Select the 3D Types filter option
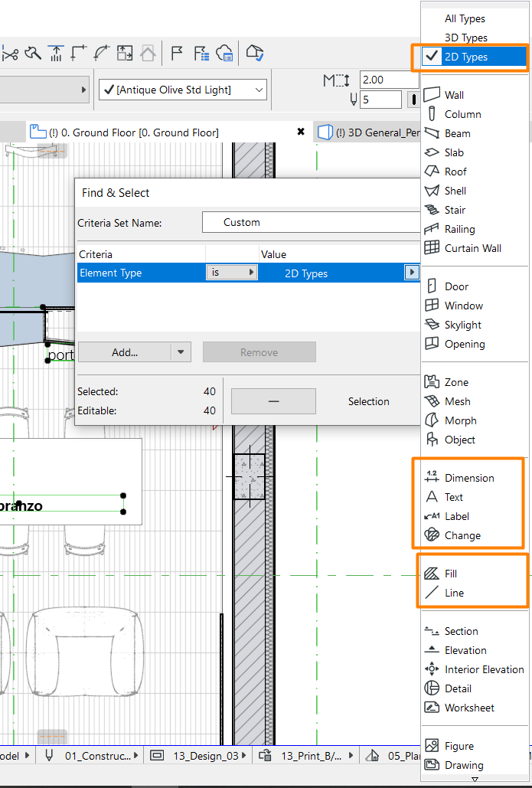Viewport: 532px width, 788px height. (465, 38)
